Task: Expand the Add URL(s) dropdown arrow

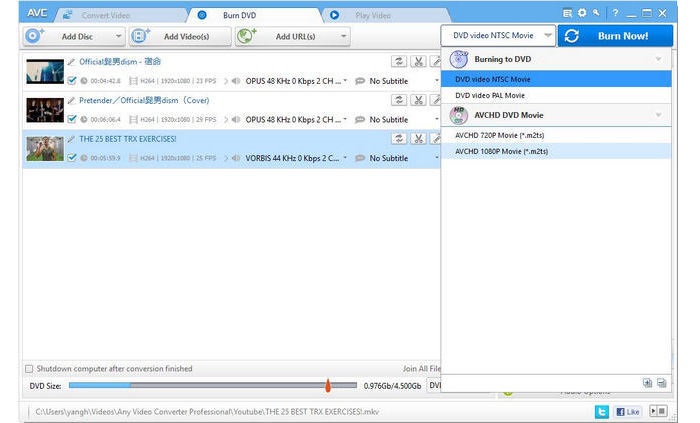Action: tap(343, 36)
